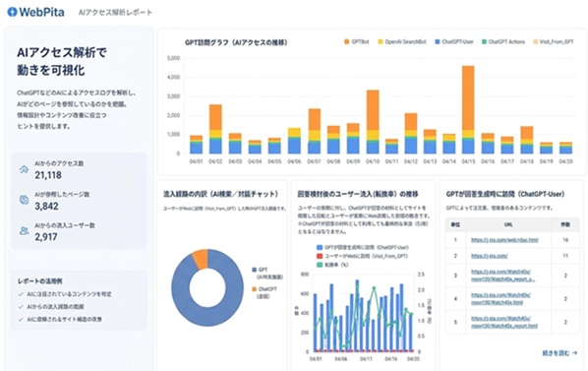Click the レポートの活用例 heading

(40, 281)
